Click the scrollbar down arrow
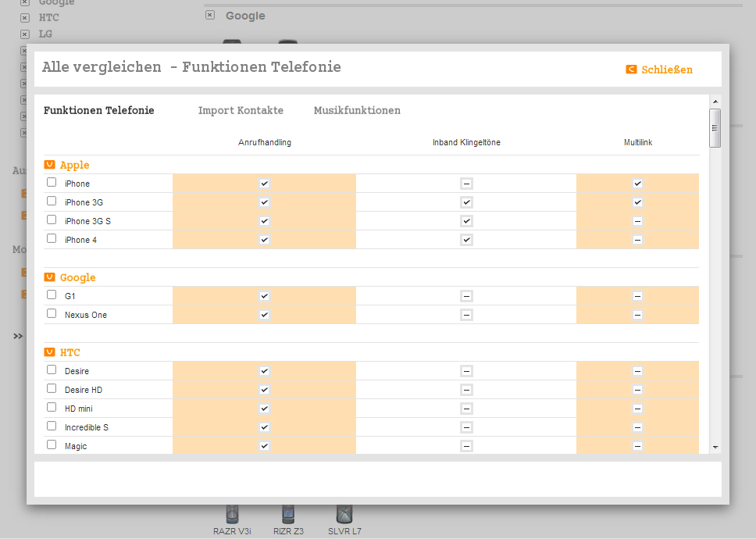756x539 pixels. [x=715, y=447]
